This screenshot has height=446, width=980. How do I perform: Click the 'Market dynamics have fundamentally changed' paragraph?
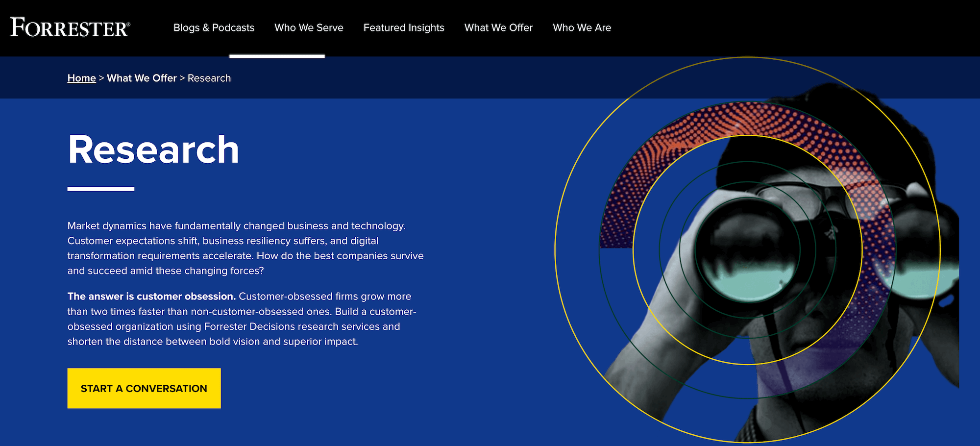245,248
